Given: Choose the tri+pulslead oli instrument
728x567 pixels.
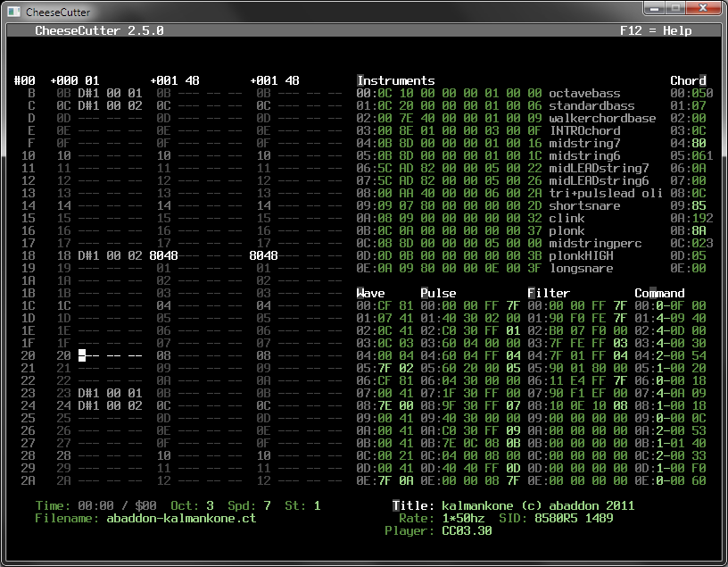Looking at the screenshot, I should (509, 194).
